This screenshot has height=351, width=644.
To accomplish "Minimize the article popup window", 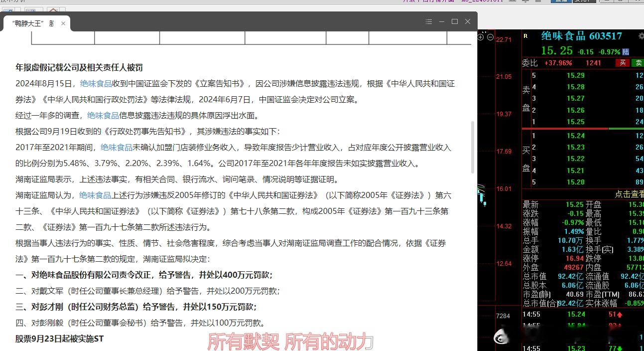I will [x=442, y=21].
